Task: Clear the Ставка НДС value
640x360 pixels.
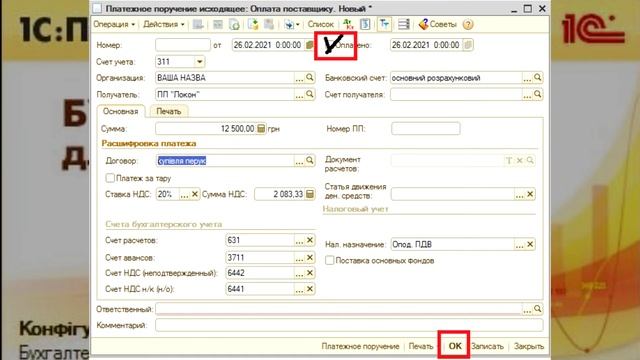Action: [x=195, y=194]
